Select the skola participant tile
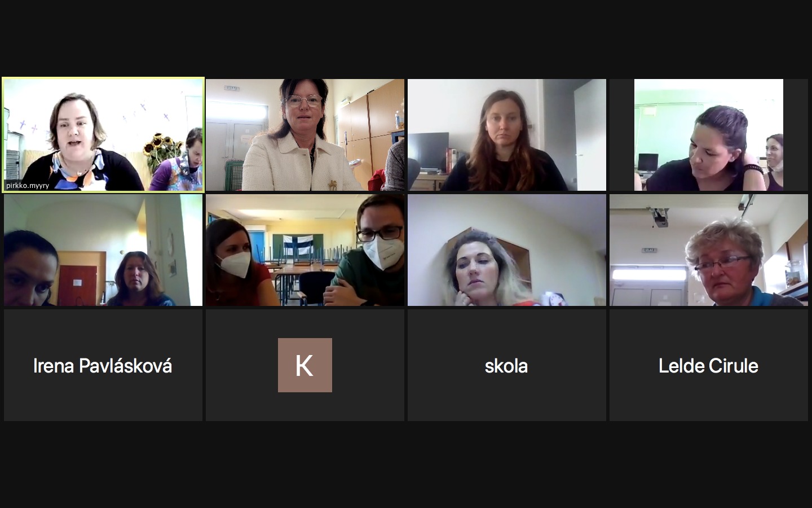 pyautogui.click(x=507, y=365)
